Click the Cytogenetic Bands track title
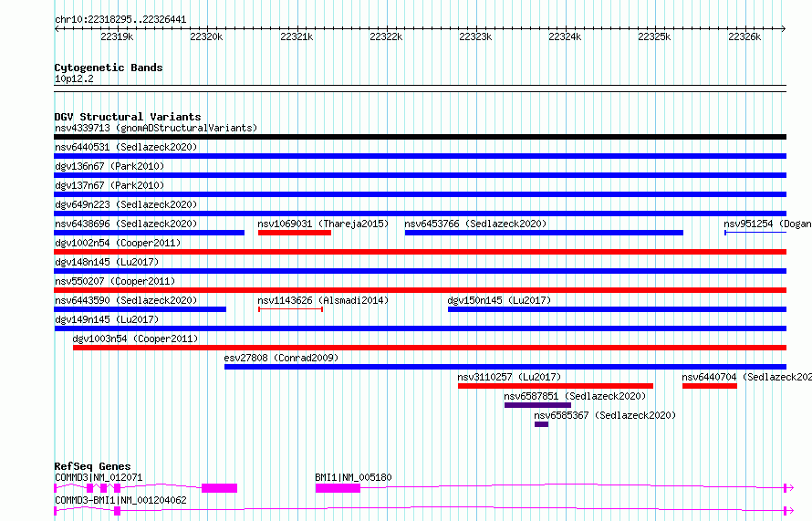 [x=109, y=68]
